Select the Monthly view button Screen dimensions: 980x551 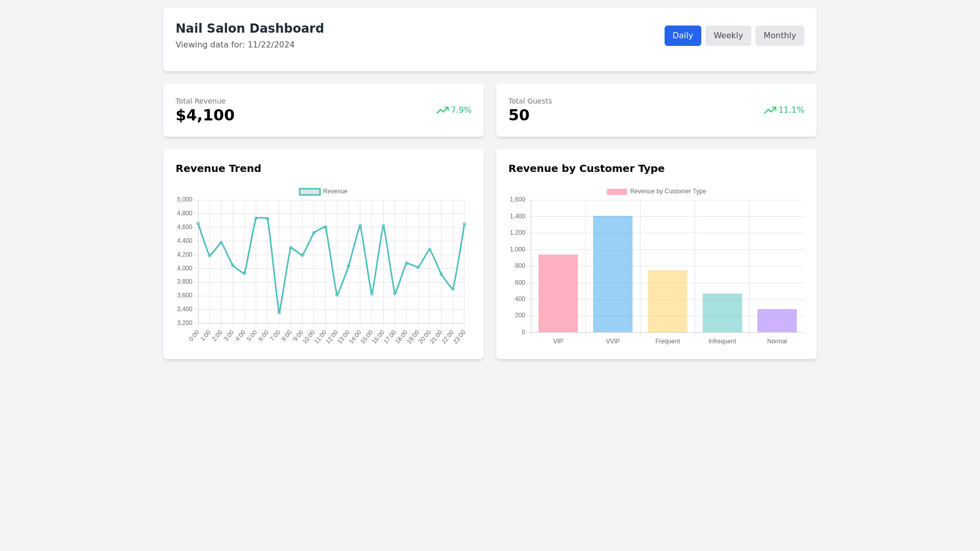click(779, 36)
